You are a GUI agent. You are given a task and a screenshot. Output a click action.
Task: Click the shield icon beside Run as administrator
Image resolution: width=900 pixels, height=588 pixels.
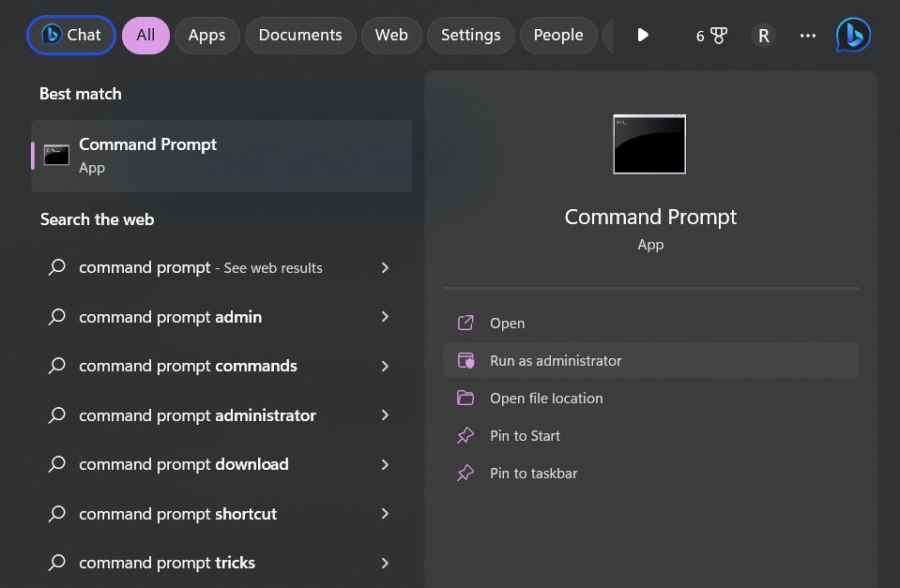coord(465,360)
